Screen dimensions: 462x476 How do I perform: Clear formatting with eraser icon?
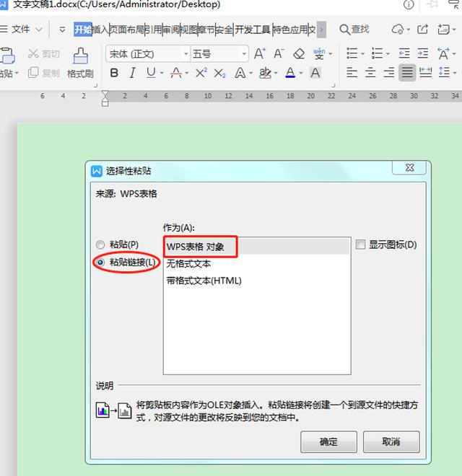tap(299, 54)
